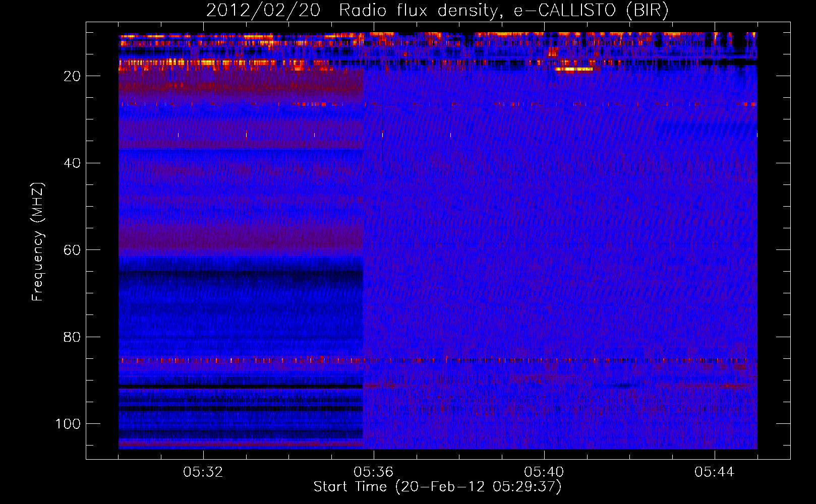Click the '60' frequency tick label
Screen dimensions: 816x504
[x=73, y=250]
